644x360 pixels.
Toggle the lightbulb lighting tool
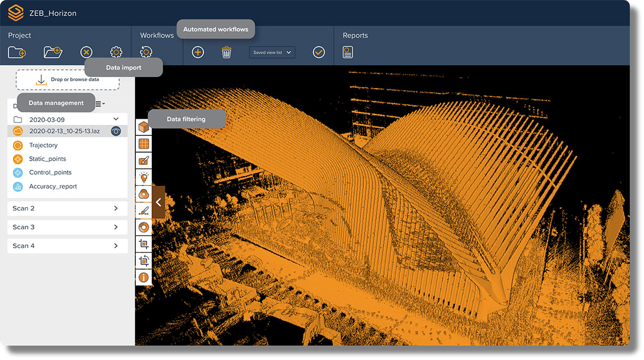coord(143,176)
